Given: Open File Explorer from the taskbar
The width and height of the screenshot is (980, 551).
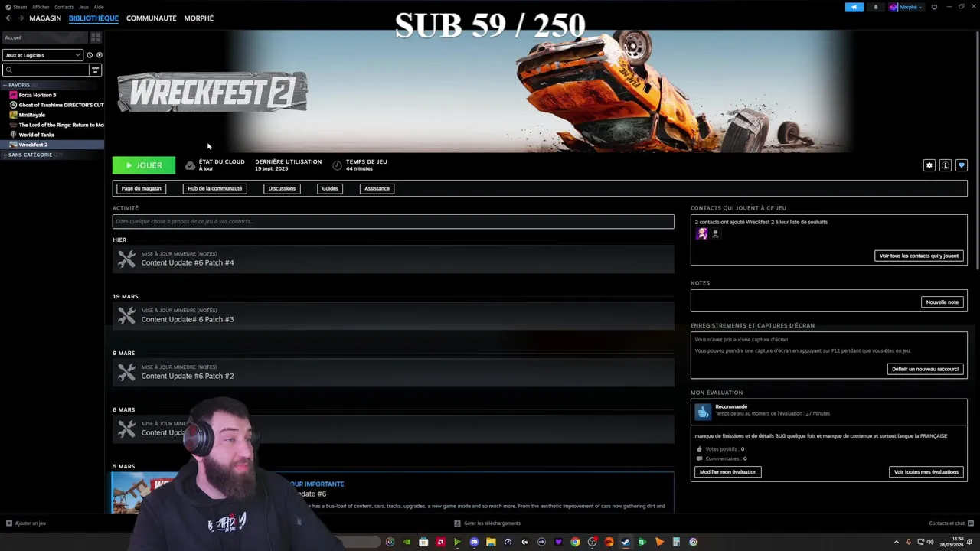Looking at the screenshot, I should point(491,543).
